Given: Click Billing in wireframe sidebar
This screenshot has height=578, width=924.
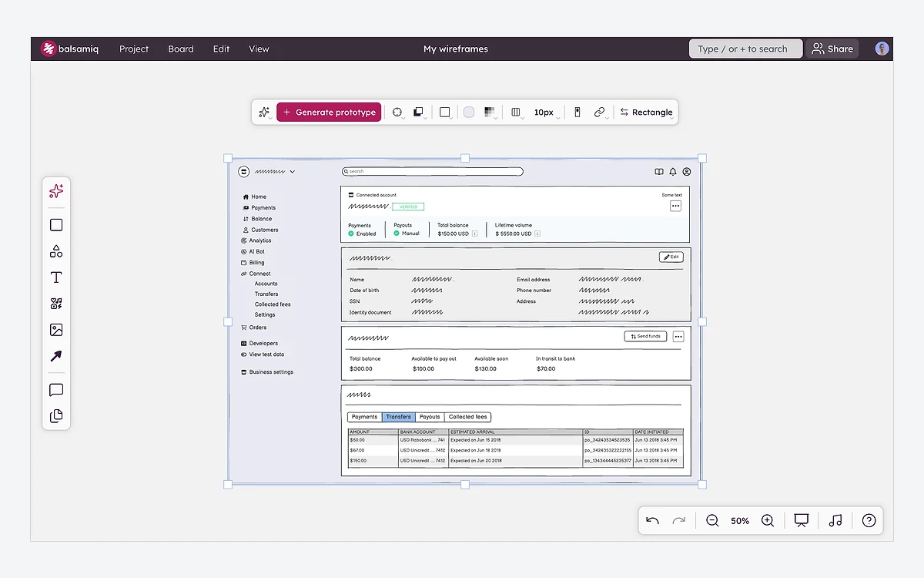Looking at the screenshot, I should pos(253,262).
